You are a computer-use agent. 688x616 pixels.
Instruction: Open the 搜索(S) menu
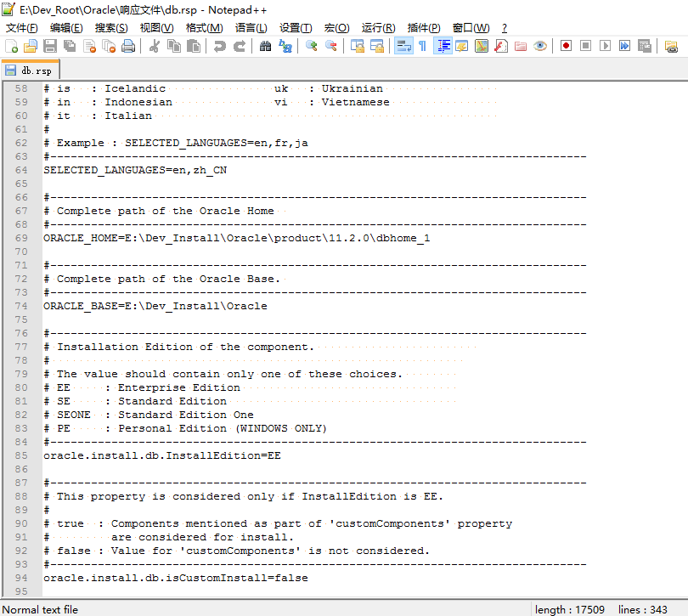(111, 28)
